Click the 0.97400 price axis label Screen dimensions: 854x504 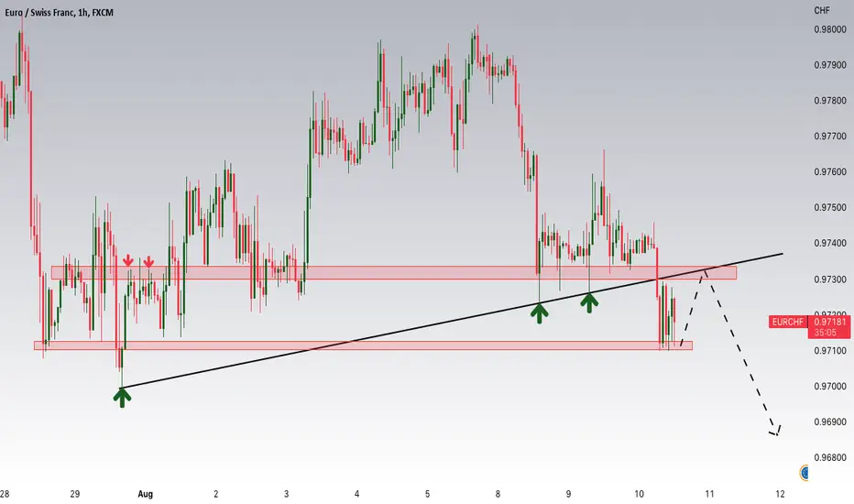(830, 243)
